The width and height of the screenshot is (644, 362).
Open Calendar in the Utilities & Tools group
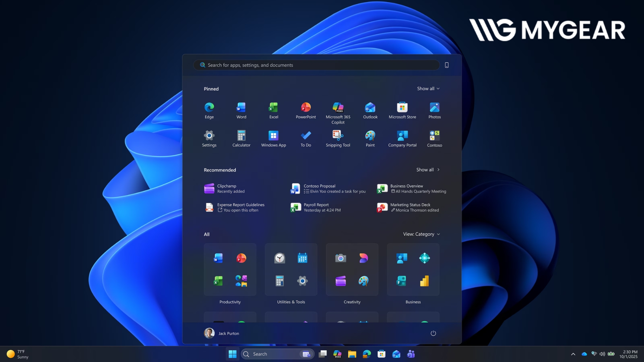point(302,258)
